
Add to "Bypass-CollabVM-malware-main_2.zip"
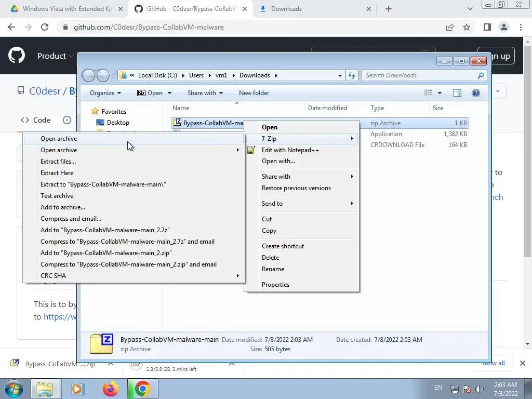click(x=134, y=253)
